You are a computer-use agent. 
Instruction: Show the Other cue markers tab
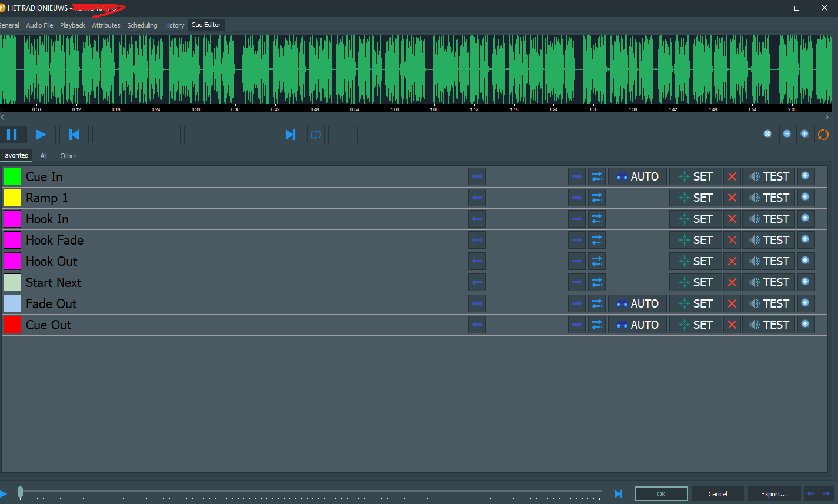point(68,156)
